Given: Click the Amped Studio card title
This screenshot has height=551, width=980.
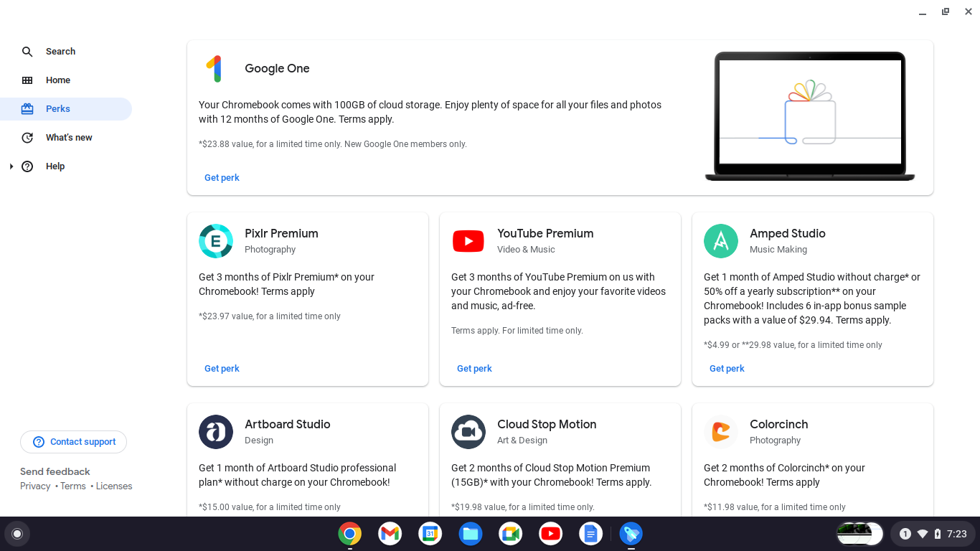Looking at the screenshot, I should [x=788, y=234].
